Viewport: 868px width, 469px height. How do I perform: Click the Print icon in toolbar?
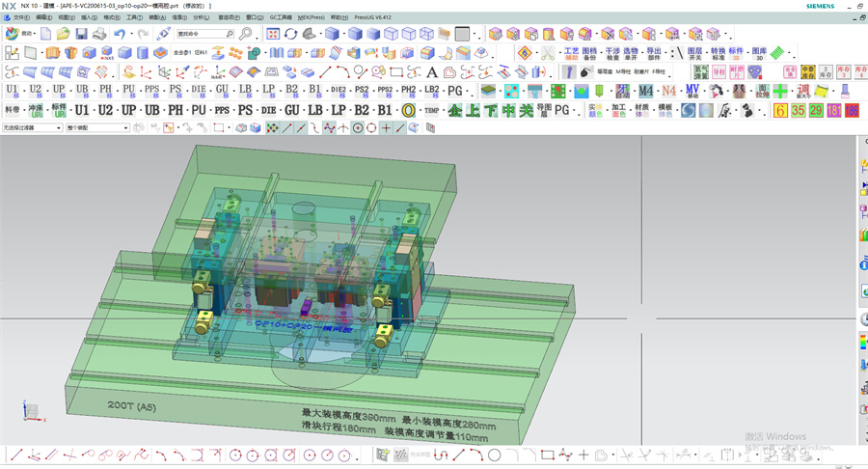99,34
